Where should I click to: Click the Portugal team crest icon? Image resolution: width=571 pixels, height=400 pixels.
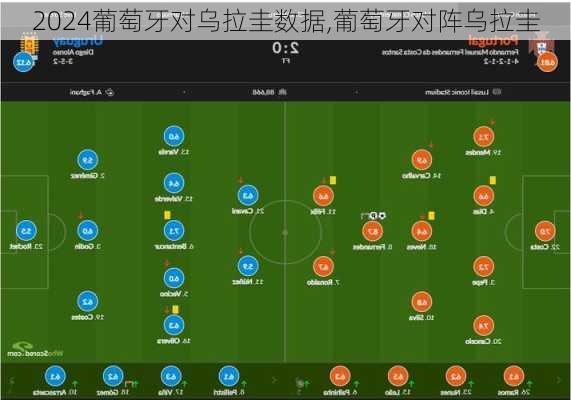[x=542, y=43]
